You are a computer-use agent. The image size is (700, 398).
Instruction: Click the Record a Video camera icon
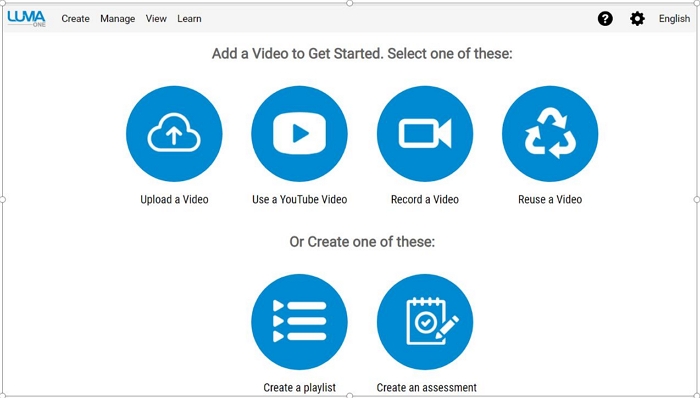[425, 134]
